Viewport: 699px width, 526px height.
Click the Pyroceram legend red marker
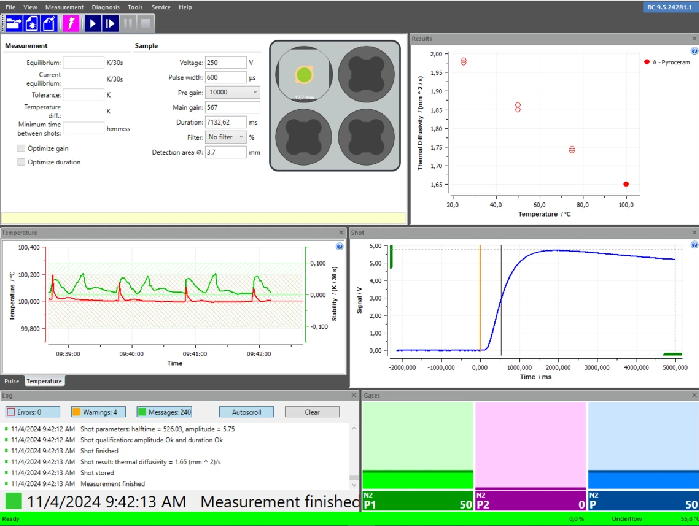(647, 62)
